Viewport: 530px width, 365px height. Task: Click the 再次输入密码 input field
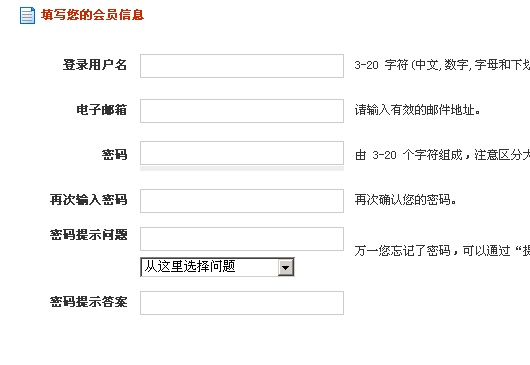[242, 201]
